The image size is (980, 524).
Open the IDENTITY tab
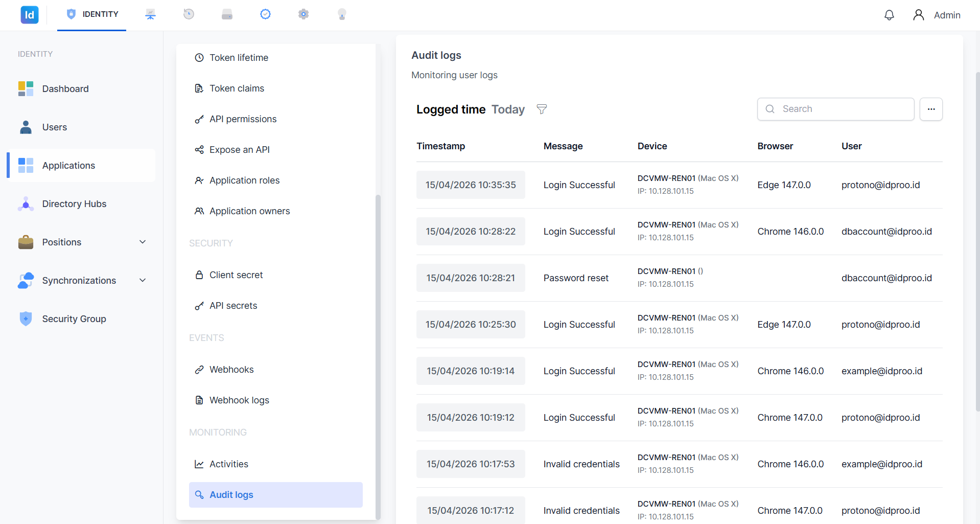pyautogui.click(x=92, y=14)
